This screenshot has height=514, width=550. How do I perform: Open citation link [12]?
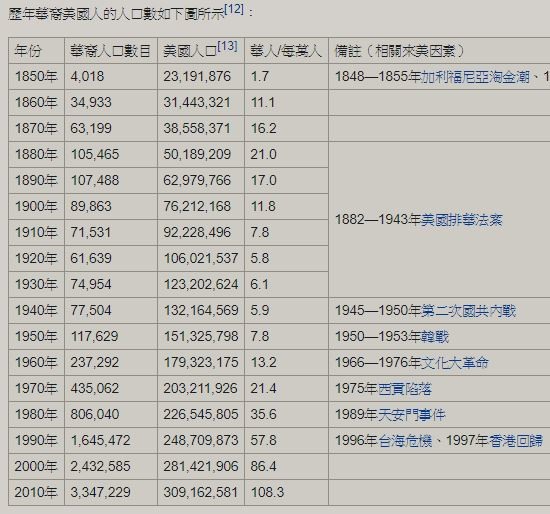[x=234, y=9]
